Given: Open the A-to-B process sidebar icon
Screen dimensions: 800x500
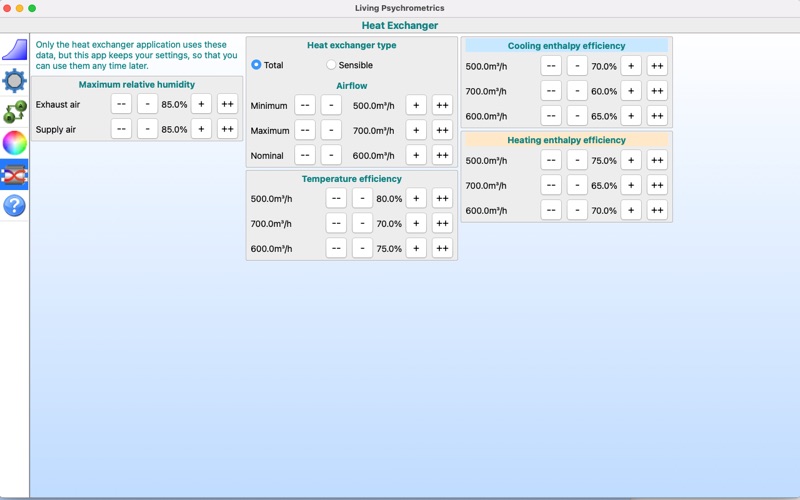Looking at the screenshot, I should [x=14, y=112].
